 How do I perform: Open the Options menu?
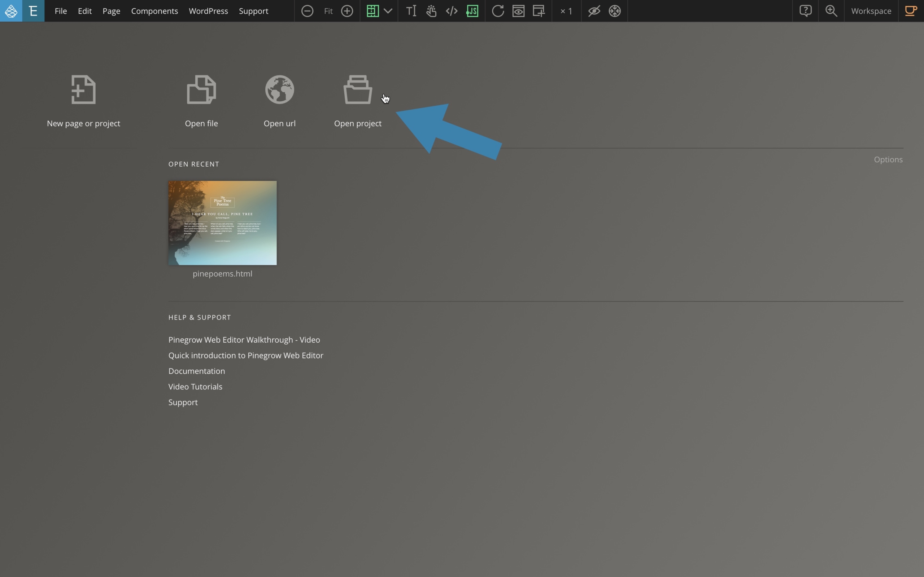pos(888,159)
